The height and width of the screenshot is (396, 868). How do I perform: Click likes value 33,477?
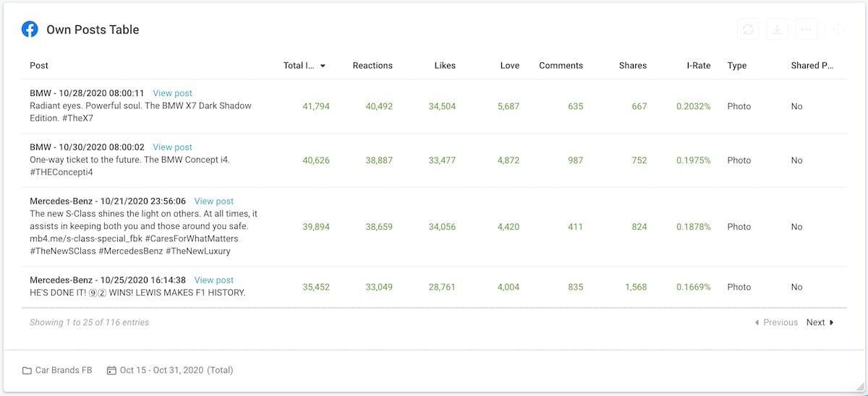click(442, 160)
